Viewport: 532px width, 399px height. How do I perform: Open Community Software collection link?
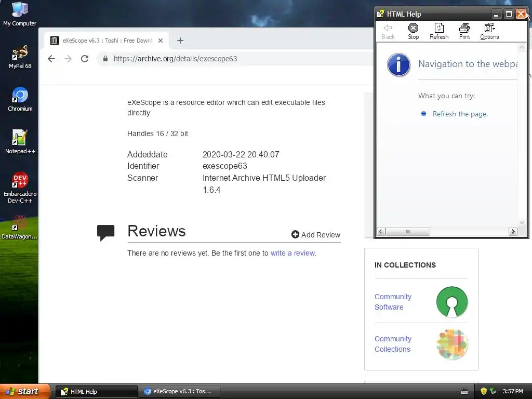click(393, 302)
